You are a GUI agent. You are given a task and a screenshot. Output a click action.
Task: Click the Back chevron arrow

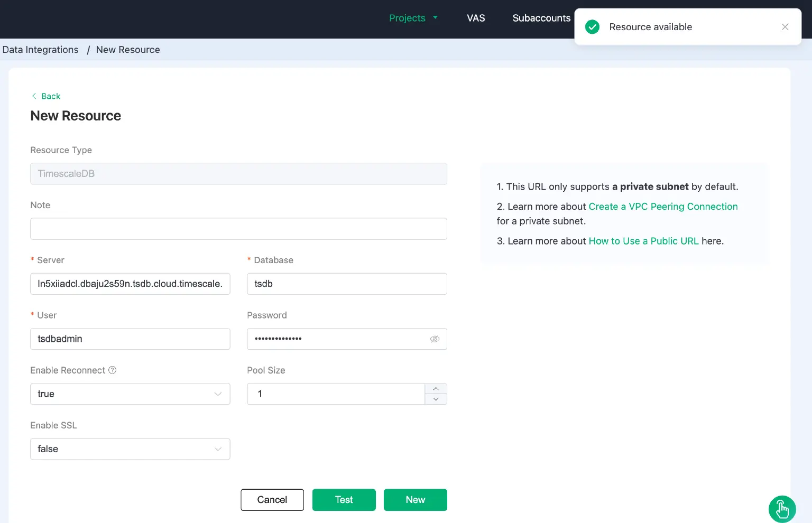(x=35, y=96)
